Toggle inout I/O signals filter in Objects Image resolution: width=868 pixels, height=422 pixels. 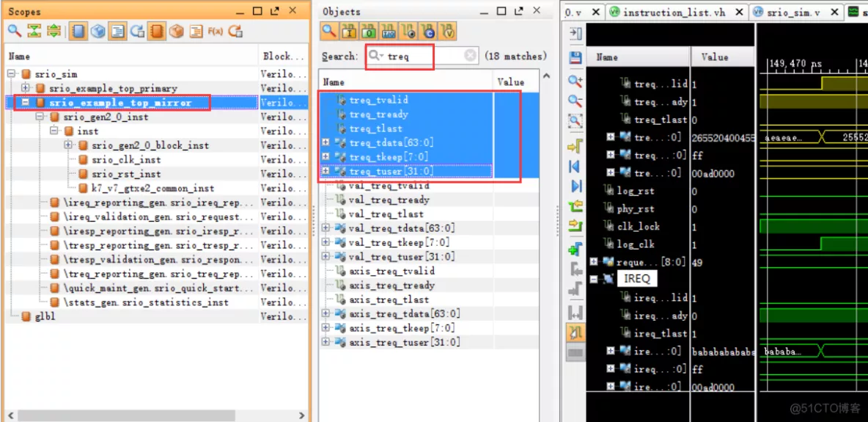tap(388, 31)
